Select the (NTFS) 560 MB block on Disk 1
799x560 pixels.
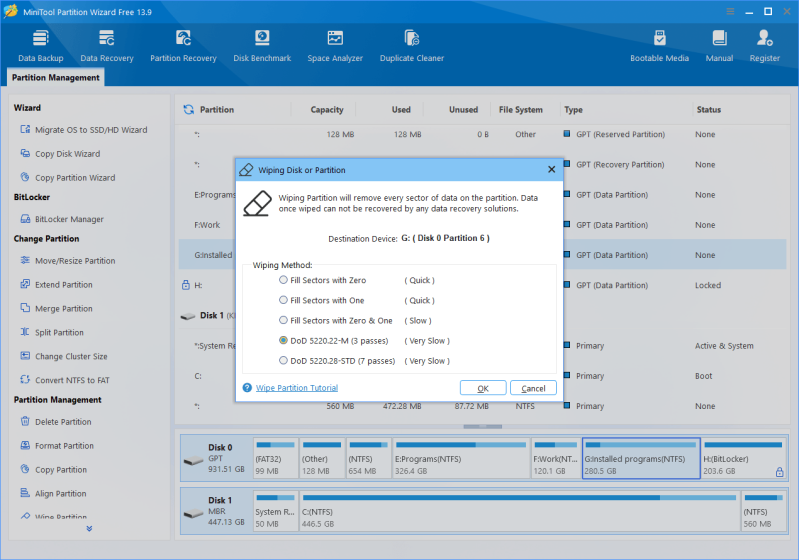pos(763,511)
